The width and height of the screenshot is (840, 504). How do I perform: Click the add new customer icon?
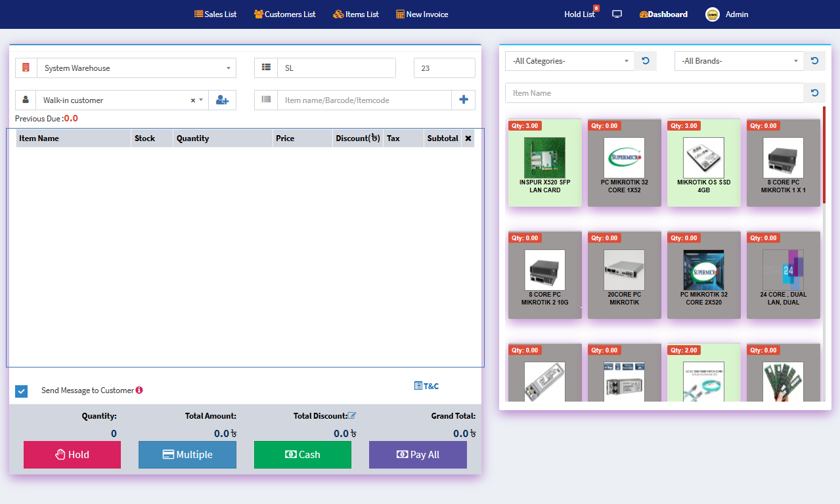tap(222, 100)
